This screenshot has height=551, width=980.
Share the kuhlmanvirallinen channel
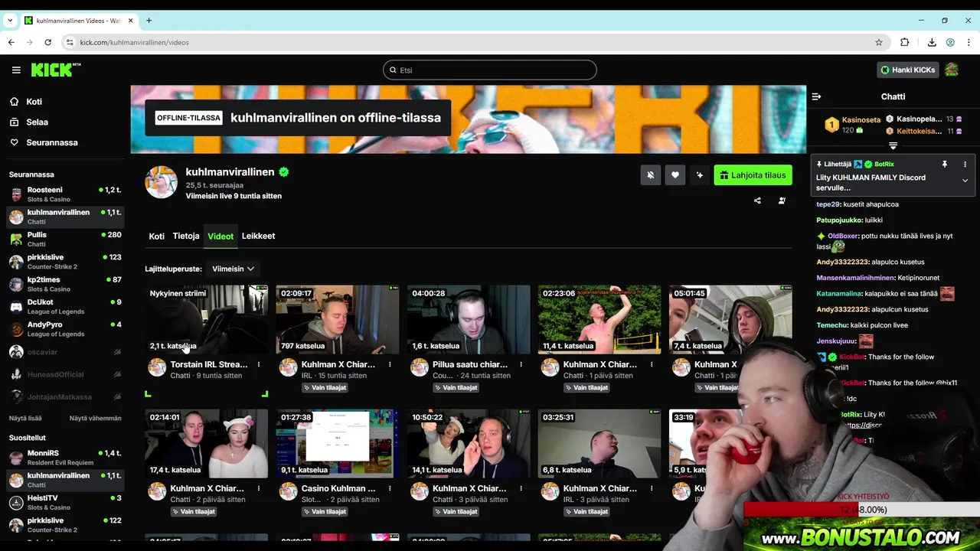[x=757, y=201]
